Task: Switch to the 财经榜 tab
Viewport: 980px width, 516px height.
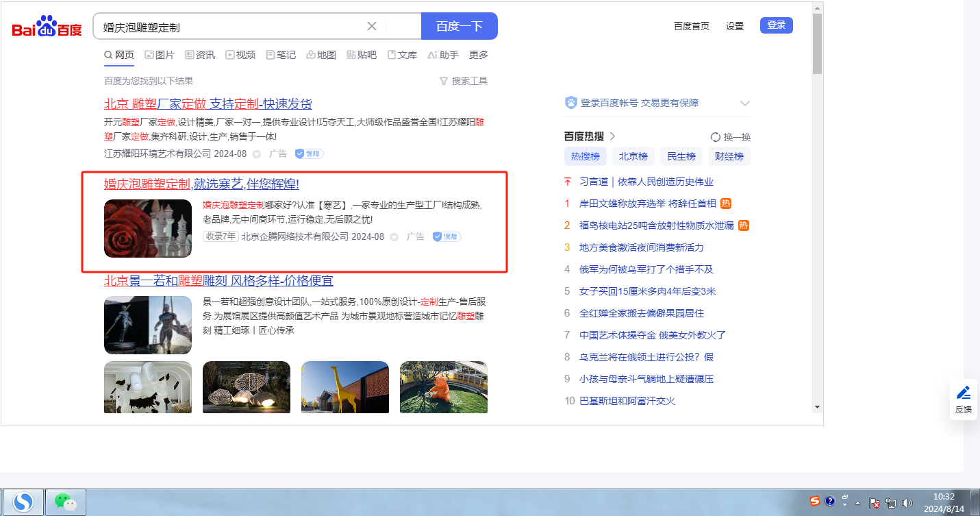Action: 729,156
